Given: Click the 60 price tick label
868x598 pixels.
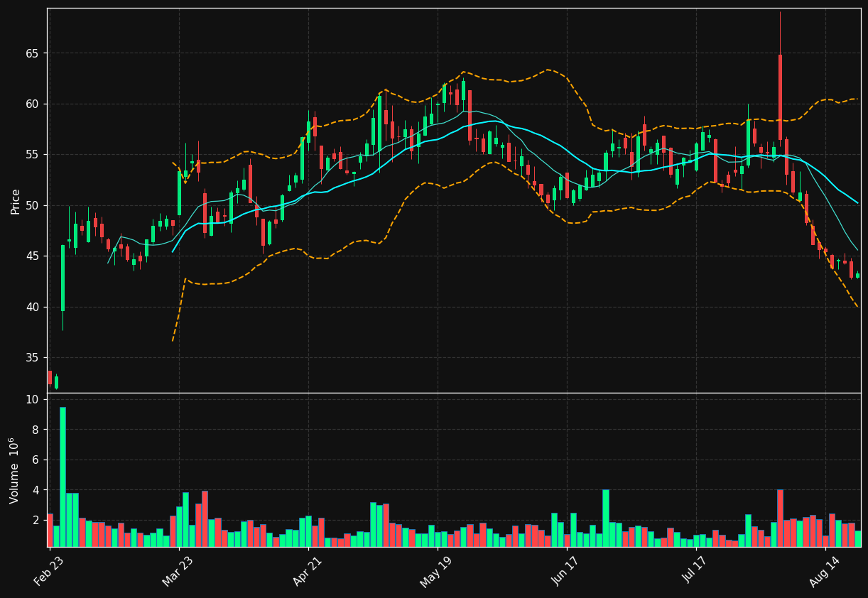Looking at the screenshot, I should 32,104.
